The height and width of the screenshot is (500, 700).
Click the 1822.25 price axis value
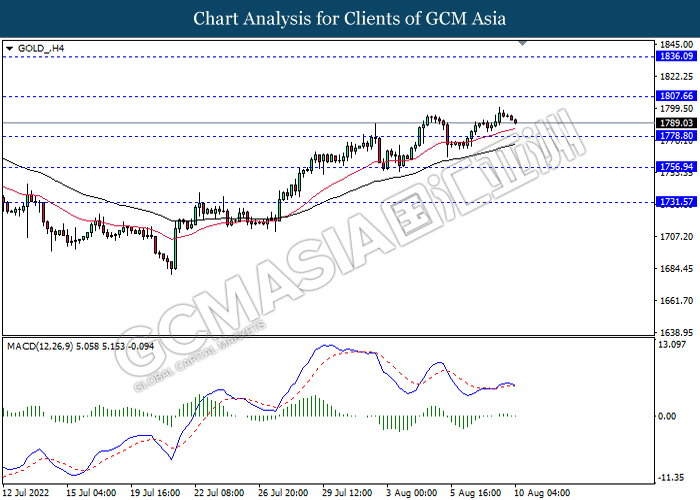click(x=676, y=77)
